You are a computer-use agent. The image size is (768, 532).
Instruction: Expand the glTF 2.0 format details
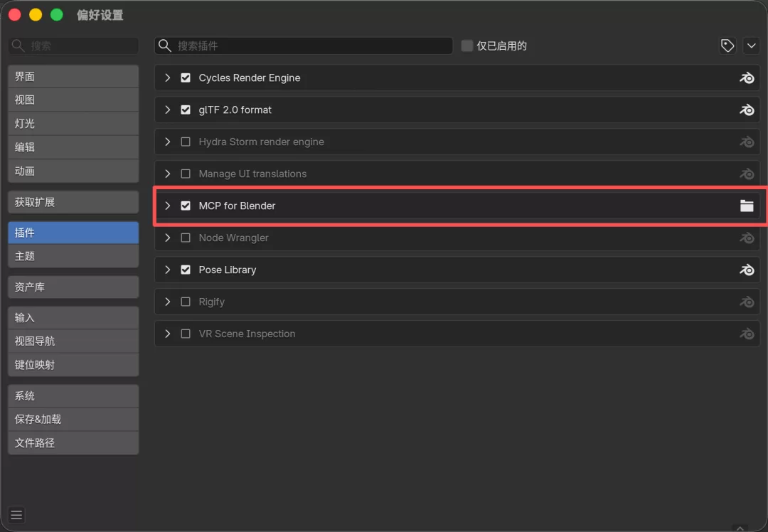point(168,110)
